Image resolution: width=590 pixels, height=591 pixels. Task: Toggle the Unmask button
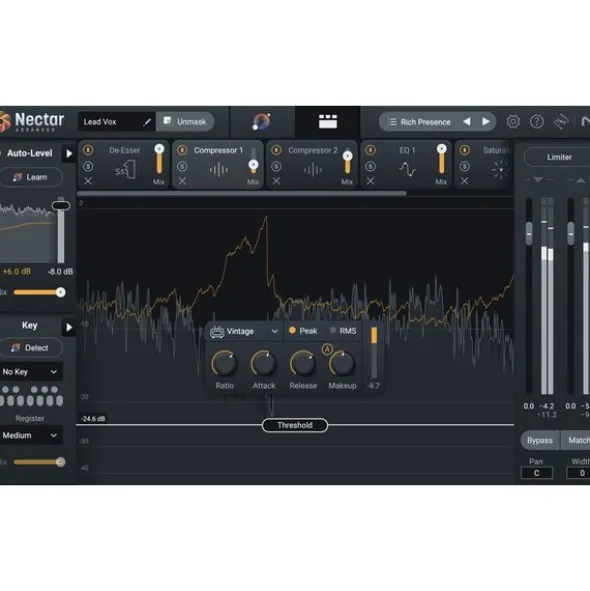(x=185, y=121)
